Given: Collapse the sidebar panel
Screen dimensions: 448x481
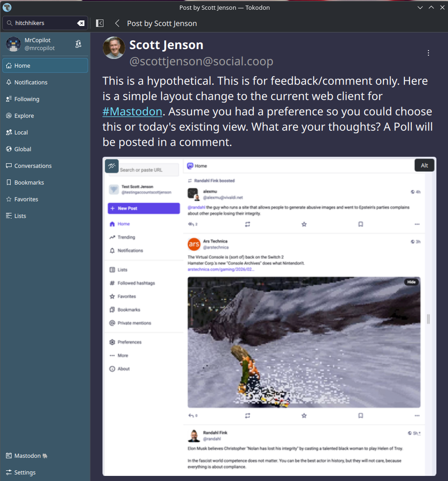Looking at the screenshot, I should click(x=100, y=23).
